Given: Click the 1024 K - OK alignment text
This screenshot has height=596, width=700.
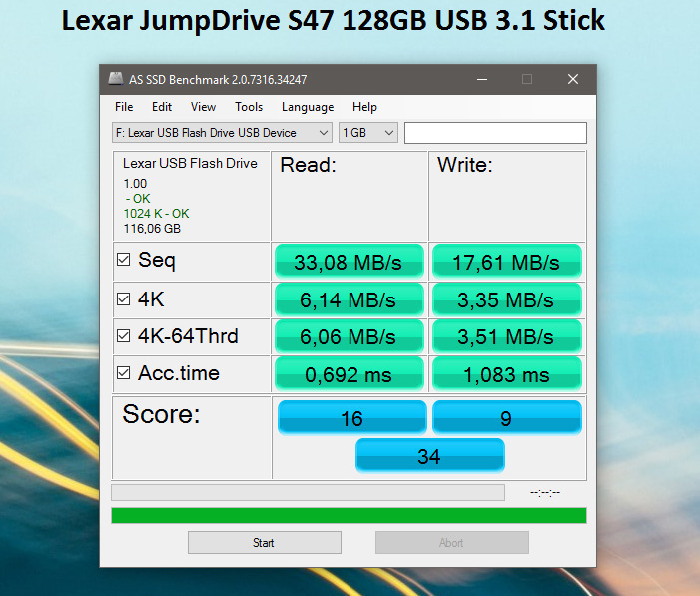Looking at the screenshot, I should click(x=156, y=213).
